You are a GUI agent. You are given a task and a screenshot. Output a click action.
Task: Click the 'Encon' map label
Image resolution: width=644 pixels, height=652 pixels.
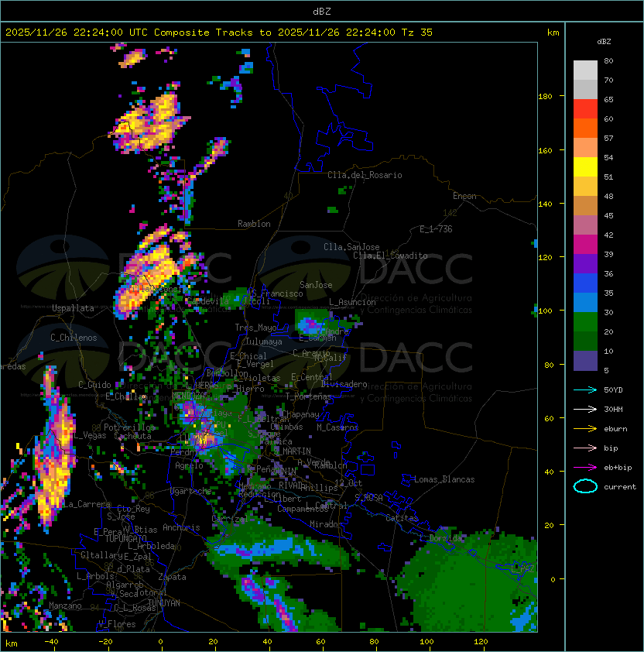(464, 196)
